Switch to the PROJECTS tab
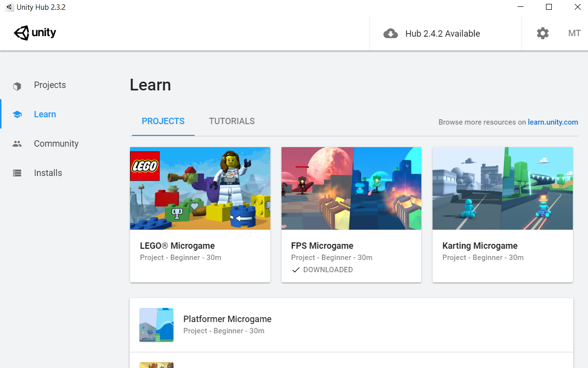This screenshot has height=368, width=588. [x=163, y=121]
